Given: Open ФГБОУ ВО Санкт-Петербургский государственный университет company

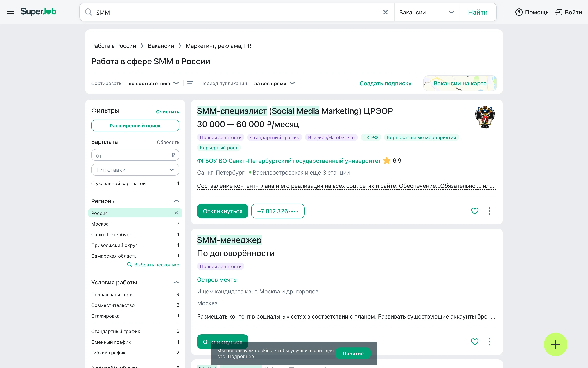Looking at the screenshot, I should point(289,161).
